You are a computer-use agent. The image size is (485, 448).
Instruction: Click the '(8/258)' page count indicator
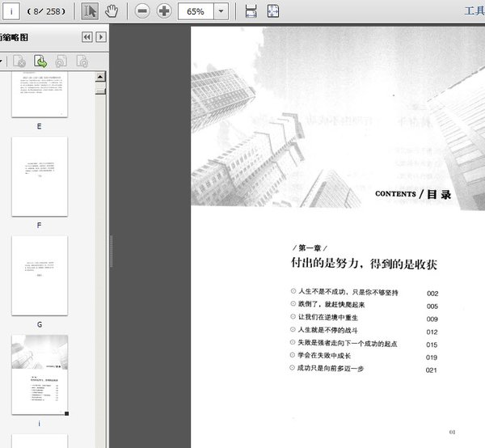coord(46,11)
